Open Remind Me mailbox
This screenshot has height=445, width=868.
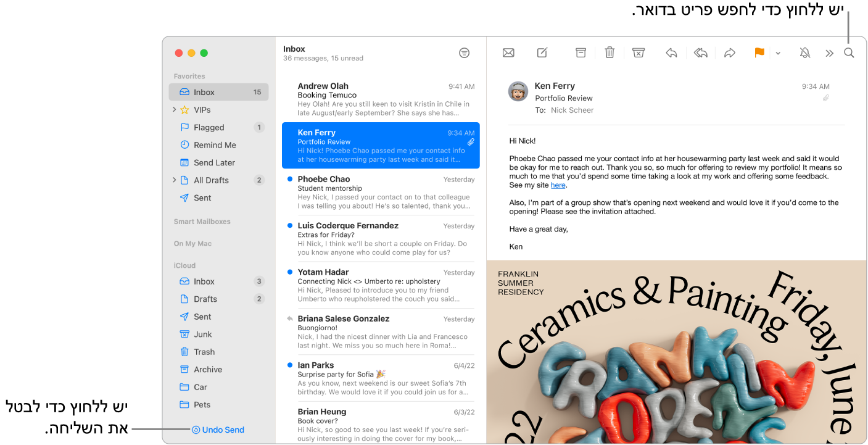point(218,145)
